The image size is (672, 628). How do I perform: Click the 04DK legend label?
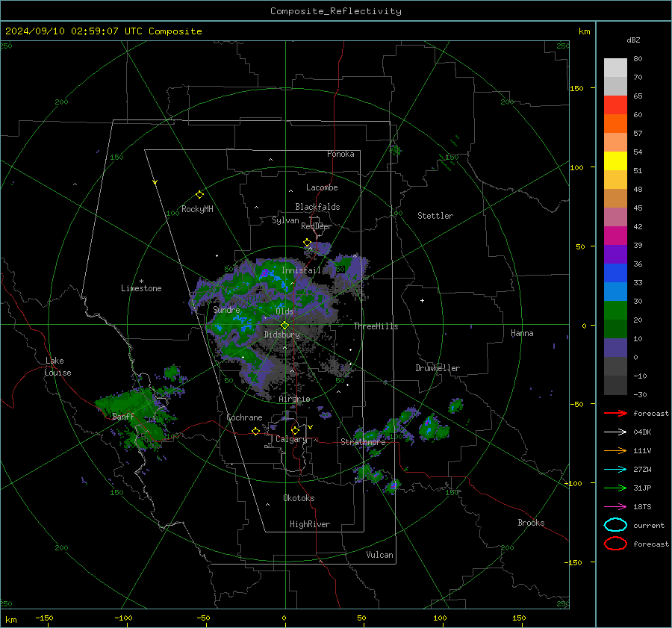[x=642, y=432]
